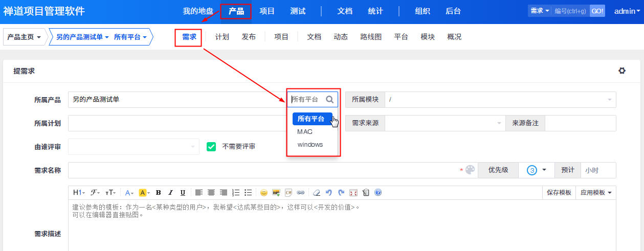Uncheck the 不需要评审 checkbox
The height and width of the screenshot is (251, 644).
[211, 147]
